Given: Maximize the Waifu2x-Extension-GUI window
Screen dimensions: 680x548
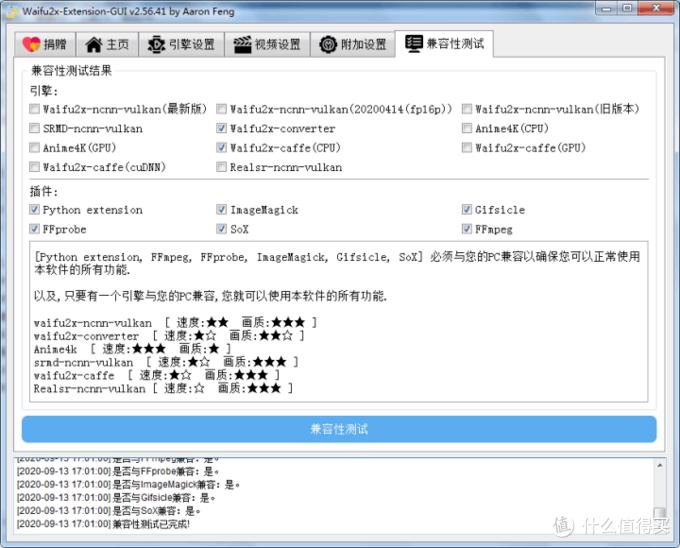Looking at the screenshot, I should (627, 8).
